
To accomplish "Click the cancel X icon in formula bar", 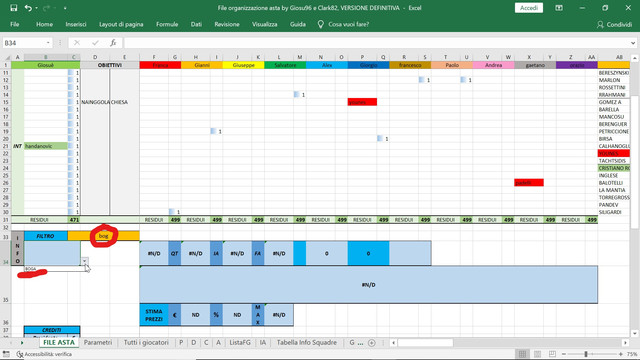I will point(77,43).
